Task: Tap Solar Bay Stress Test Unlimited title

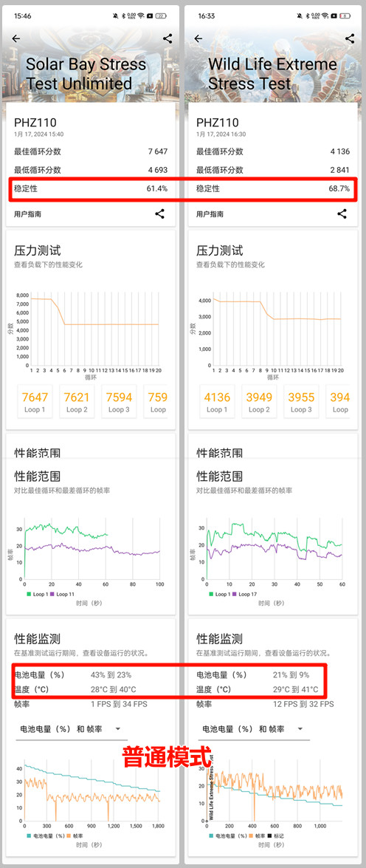Action: coord(86,74)
